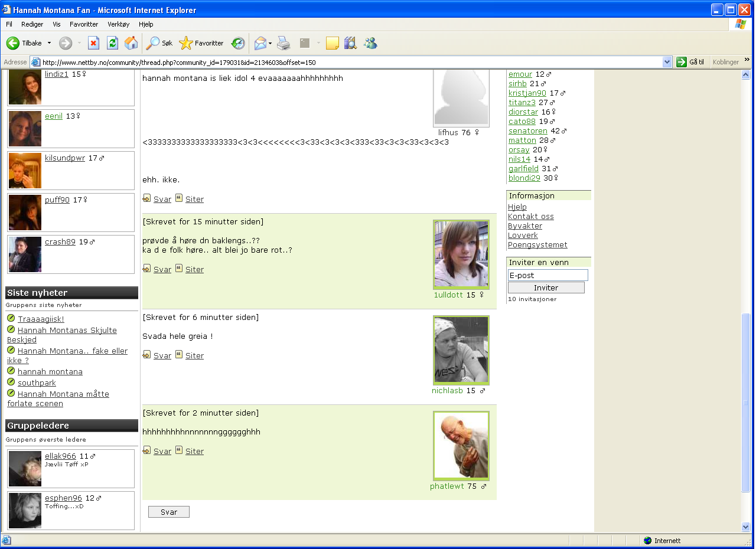Image resolution: width=756 pixels, height=549 pixels.
Task: Click the quote icon beside Siter under 'ehh. ikke.'
Action: 179,198
